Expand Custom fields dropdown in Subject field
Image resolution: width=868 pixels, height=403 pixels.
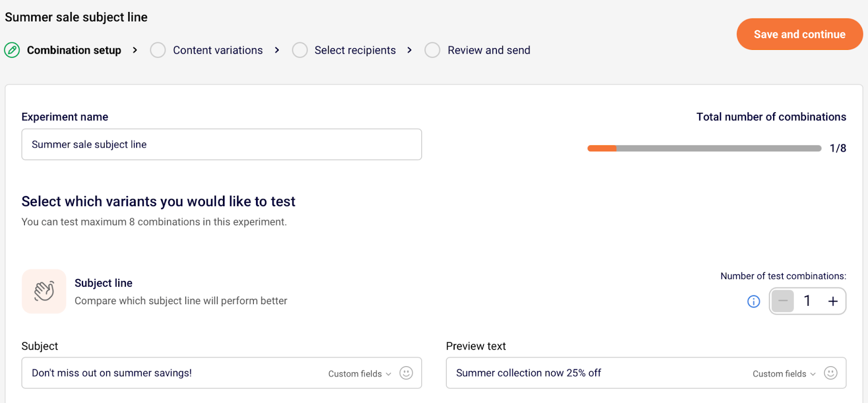(x=360, y=374)
